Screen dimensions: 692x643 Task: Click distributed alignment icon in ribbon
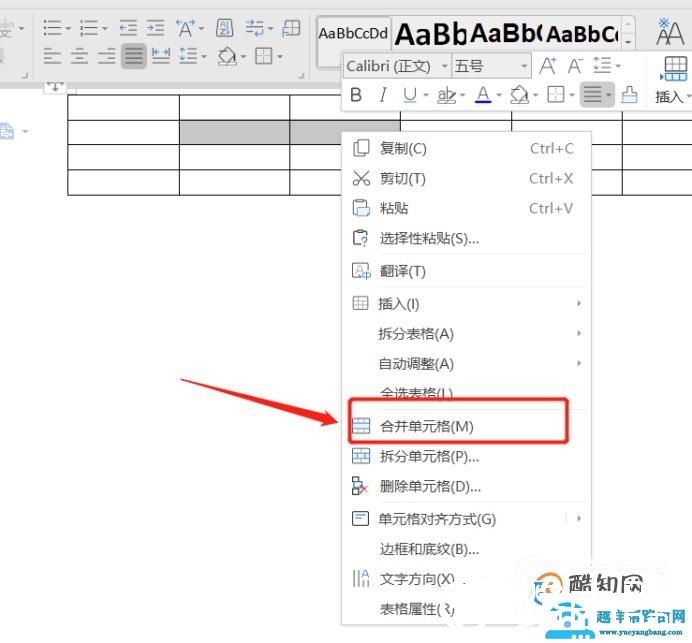pyautogui.click(x=161, y=56)
